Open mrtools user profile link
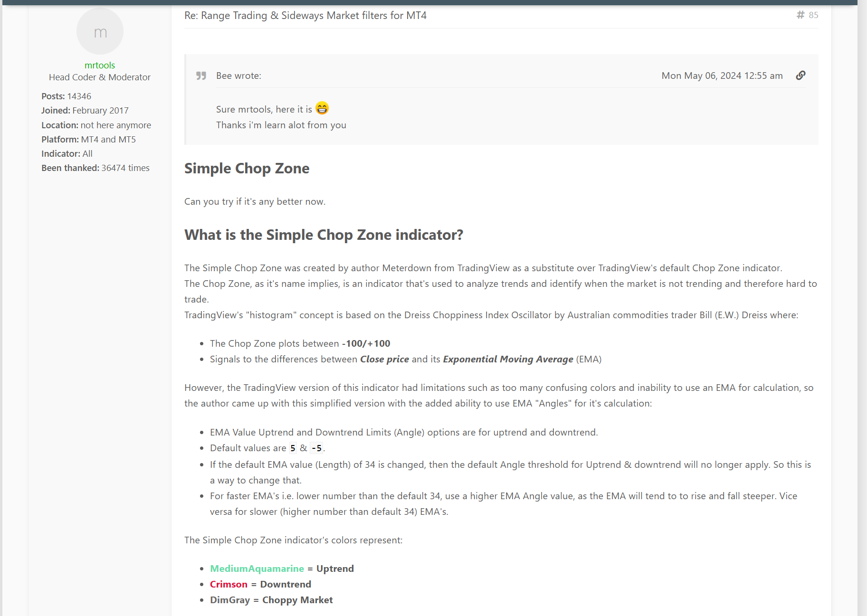This screenshot has width=867, height=616. (100, 65)
